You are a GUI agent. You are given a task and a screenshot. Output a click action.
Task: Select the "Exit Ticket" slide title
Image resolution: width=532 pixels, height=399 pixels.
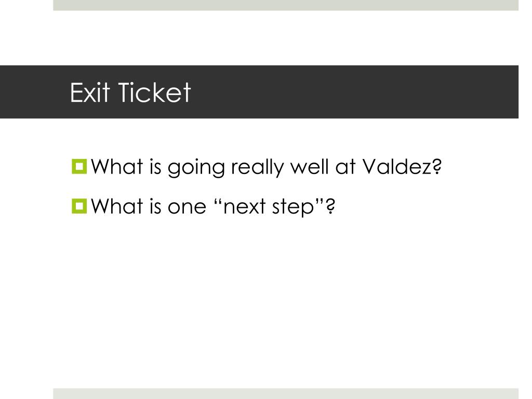[130, 92]
